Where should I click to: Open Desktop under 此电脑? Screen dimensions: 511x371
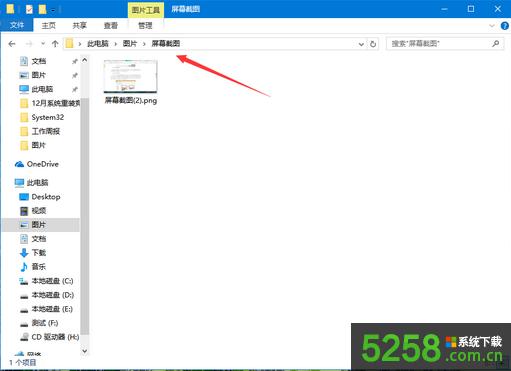[46, 197]
